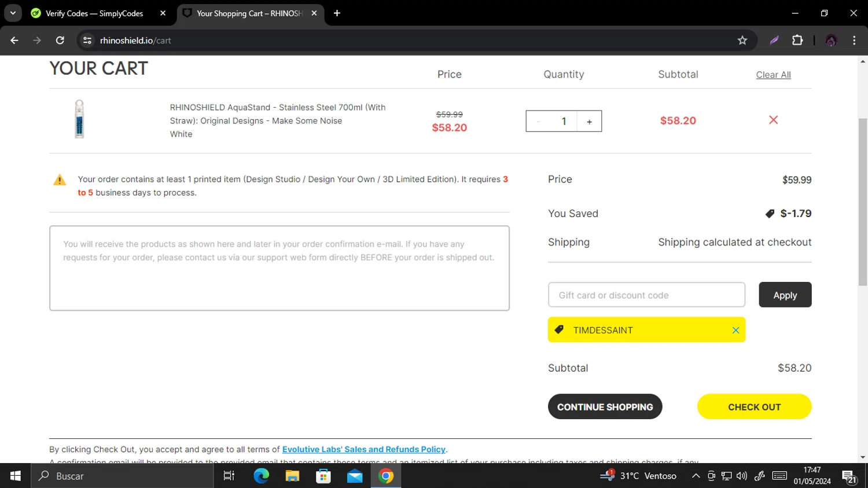Click CONTINUE SHOPPING button
The image size is (868, 488).
coord(605,406)
